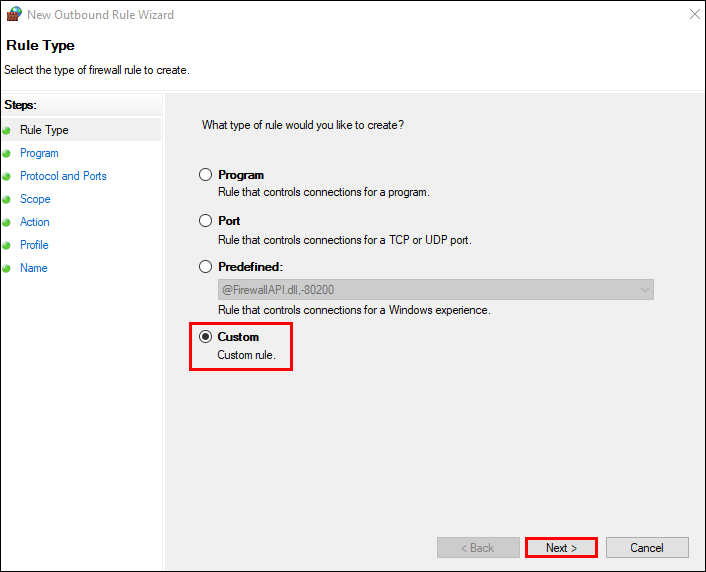
Task: Click green bullet beside Name step
Action: point(7,268)
